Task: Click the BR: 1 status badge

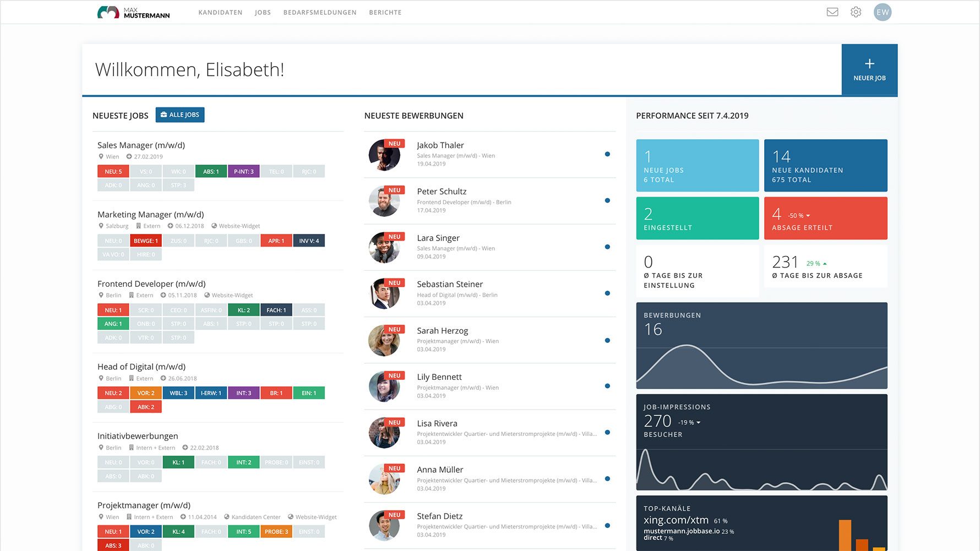Action: click(276, 393)
